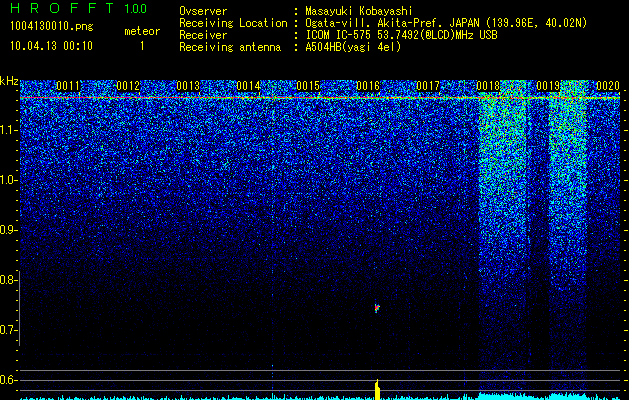
Task: Click the observer name Masayuki Kobayashi
Action: click(359, 11)
